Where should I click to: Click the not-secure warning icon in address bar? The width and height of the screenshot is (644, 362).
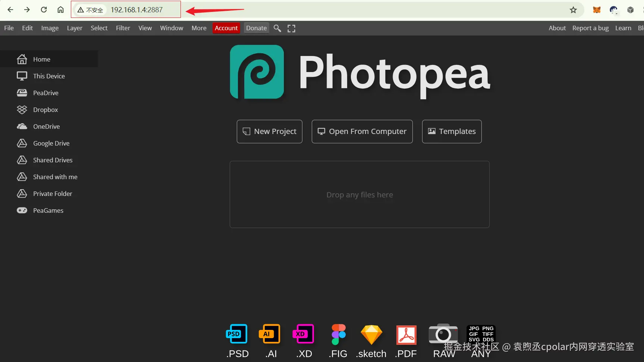click(81, 10)
